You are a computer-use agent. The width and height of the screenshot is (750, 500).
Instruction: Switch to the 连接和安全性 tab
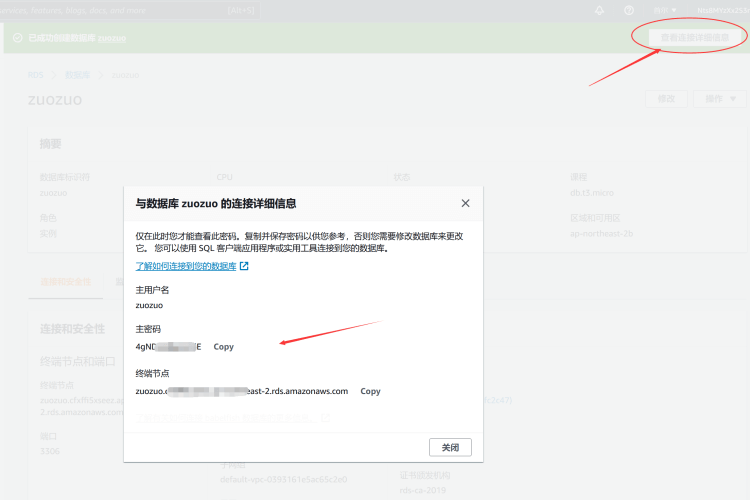pos(65,283)
